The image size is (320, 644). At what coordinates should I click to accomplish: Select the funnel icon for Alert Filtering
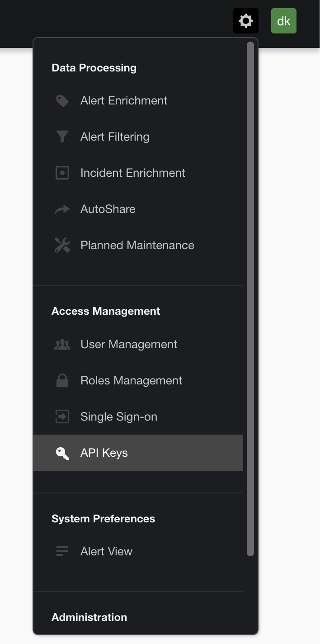coord(62,137)
